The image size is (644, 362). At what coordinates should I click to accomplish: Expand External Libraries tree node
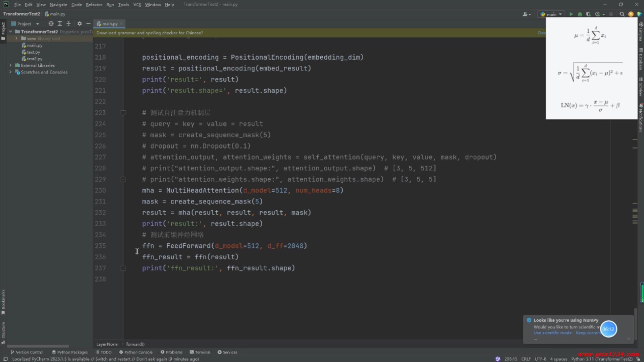pos(10,65)
